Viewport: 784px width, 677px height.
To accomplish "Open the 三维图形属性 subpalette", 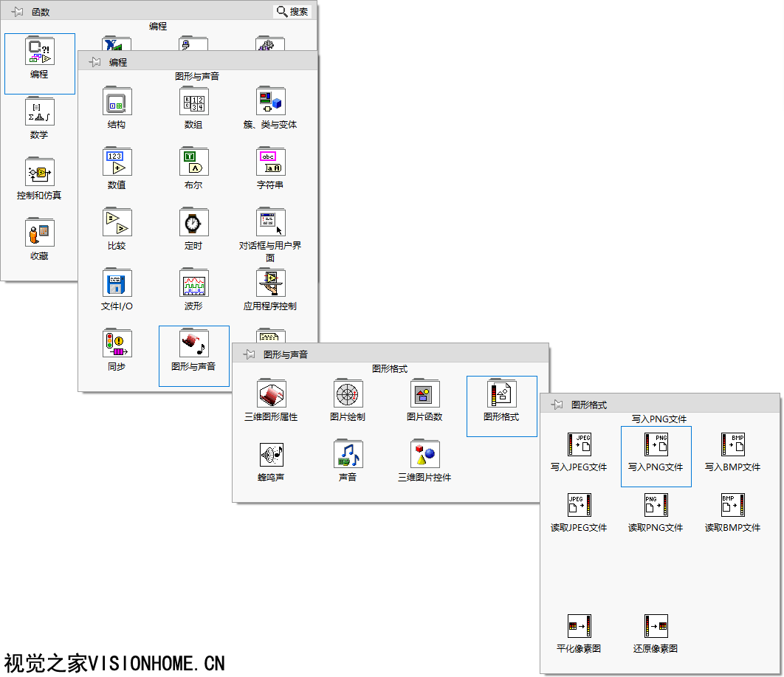I will tap(271, 395).
